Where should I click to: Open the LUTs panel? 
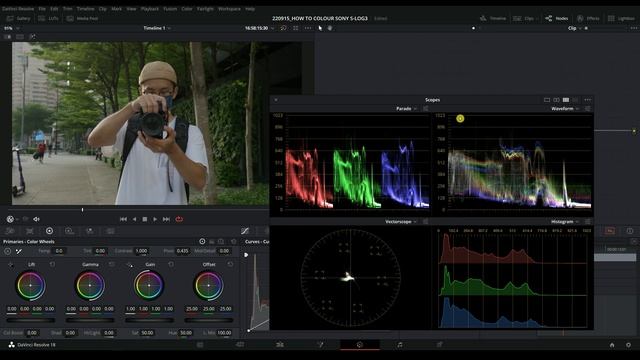[48, 18]
